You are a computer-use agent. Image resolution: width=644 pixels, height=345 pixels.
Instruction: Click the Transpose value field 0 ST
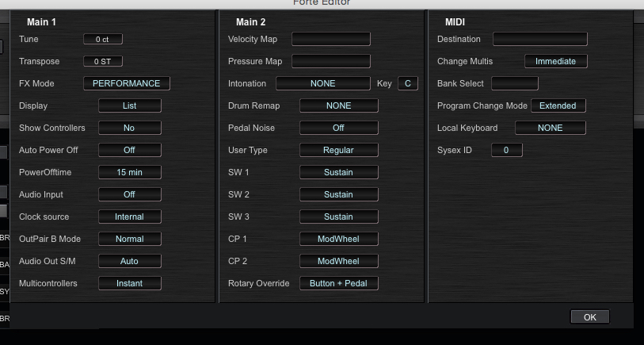tap(103, 61)
